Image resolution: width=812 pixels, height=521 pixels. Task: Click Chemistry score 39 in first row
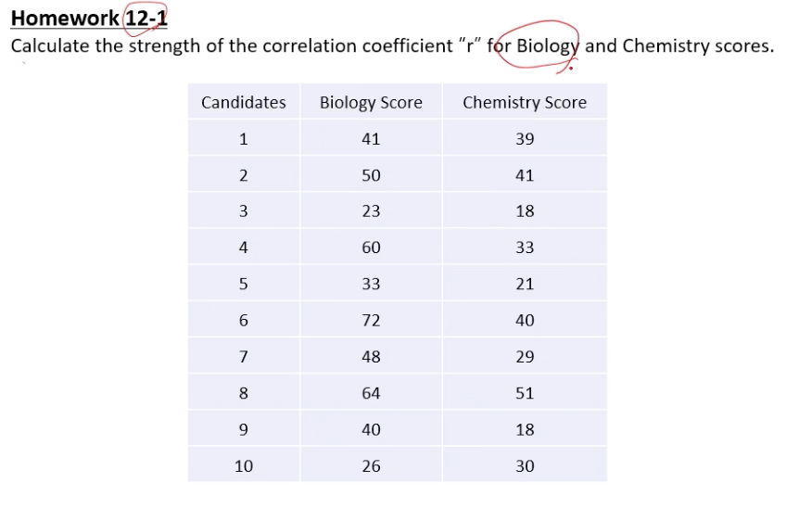tap(525, 138)
